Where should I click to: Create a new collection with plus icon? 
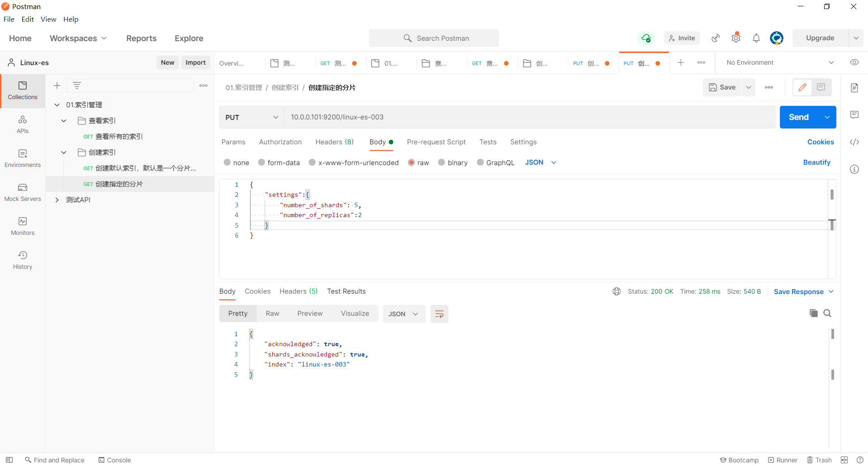[x=57, y=86]
